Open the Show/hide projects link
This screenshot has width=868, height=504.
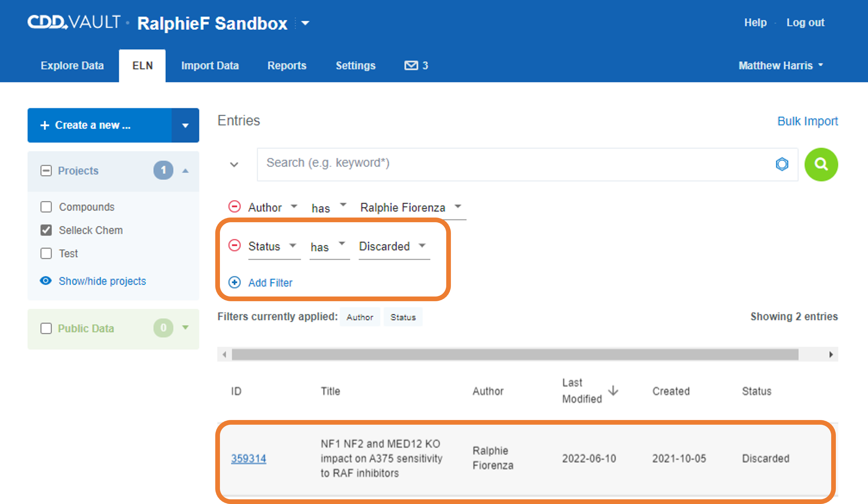102,281
